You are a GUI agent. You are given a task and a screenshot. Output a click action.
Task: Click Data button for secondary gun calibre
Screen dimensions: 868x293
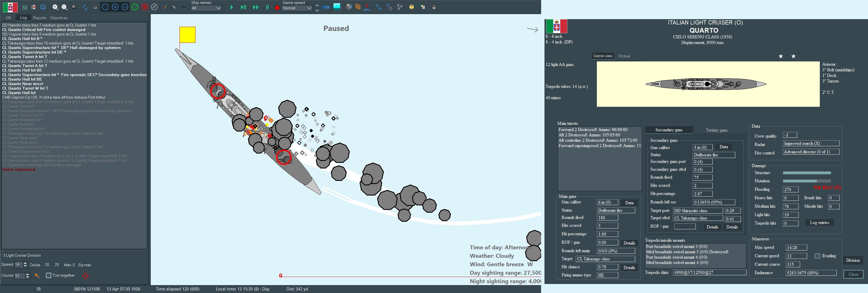(x=723, y=147)
